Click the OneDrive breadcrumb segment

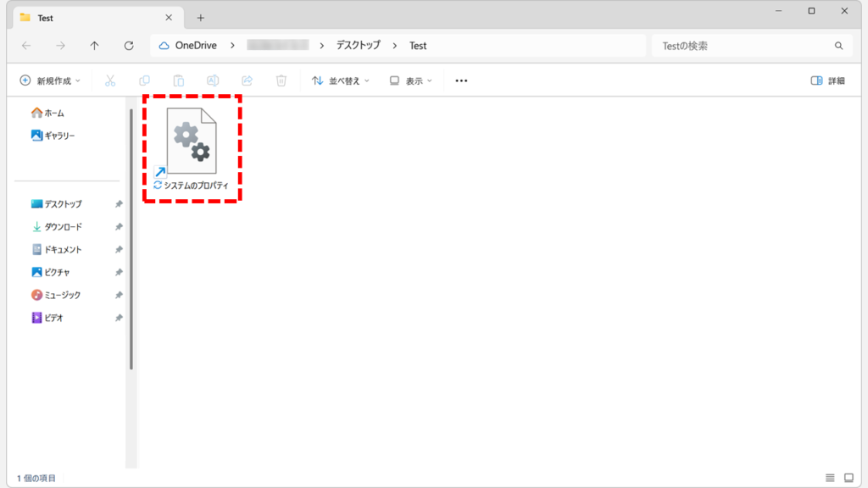(196, 46)
